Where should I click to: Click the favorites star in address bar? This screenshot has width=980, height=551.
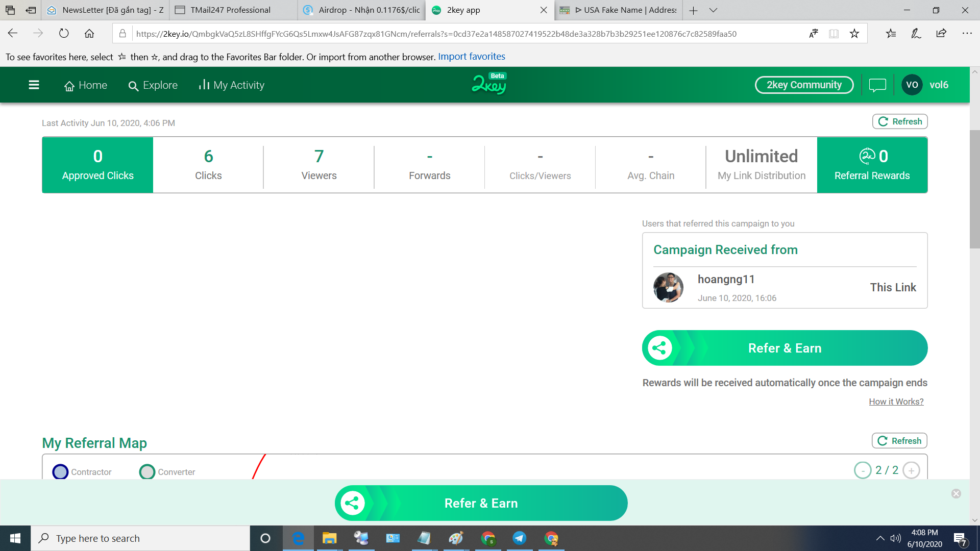tap(854, 34)
